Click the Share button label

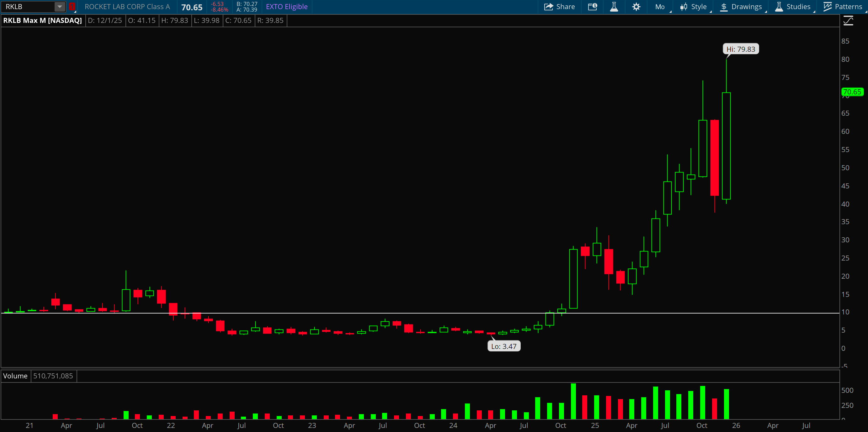pyautogui.click(x=565, y=7)
